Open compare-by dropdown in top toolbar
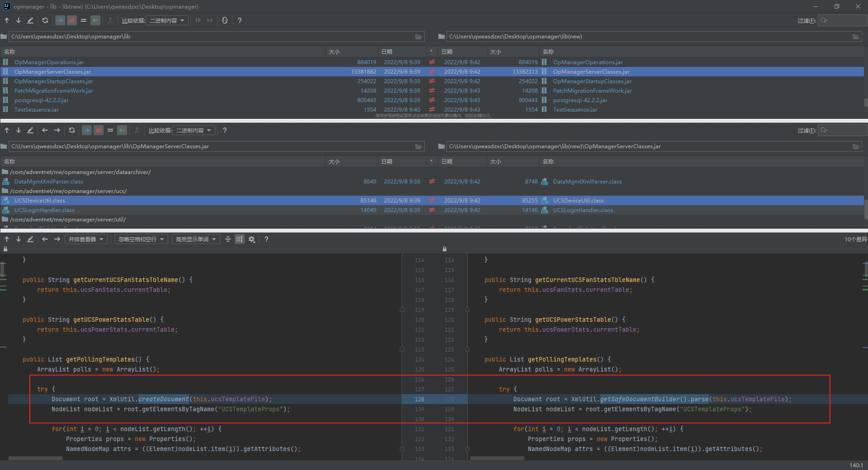The height and width of the screenshot is (470, 868). coord(167,20)
